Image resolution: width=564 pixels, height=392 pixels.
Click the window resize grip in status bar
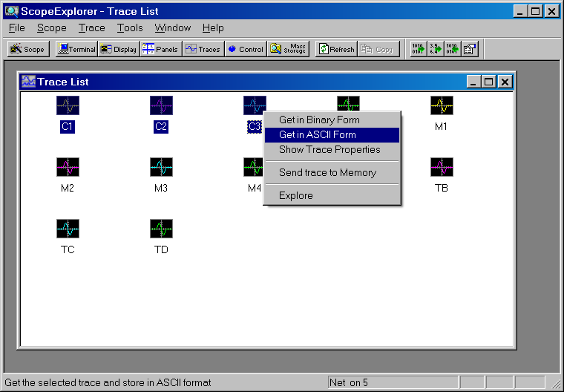556,383
